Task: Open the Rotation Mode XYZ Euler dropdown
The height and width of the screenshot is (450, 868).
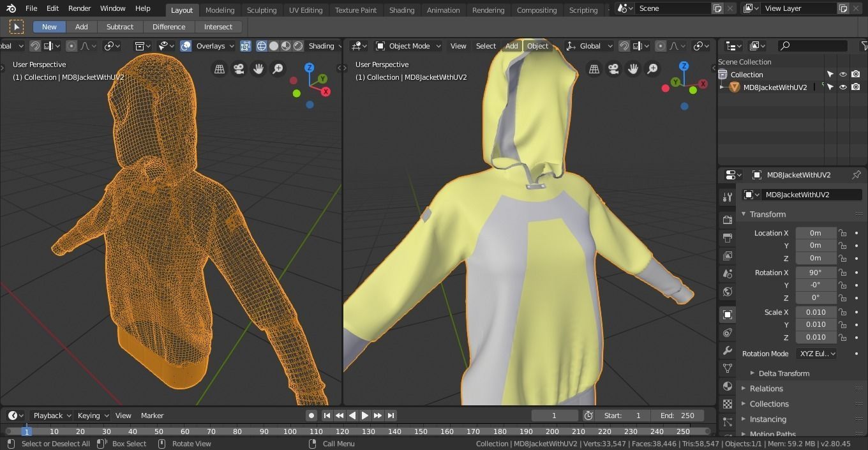Action: [817, 354]
